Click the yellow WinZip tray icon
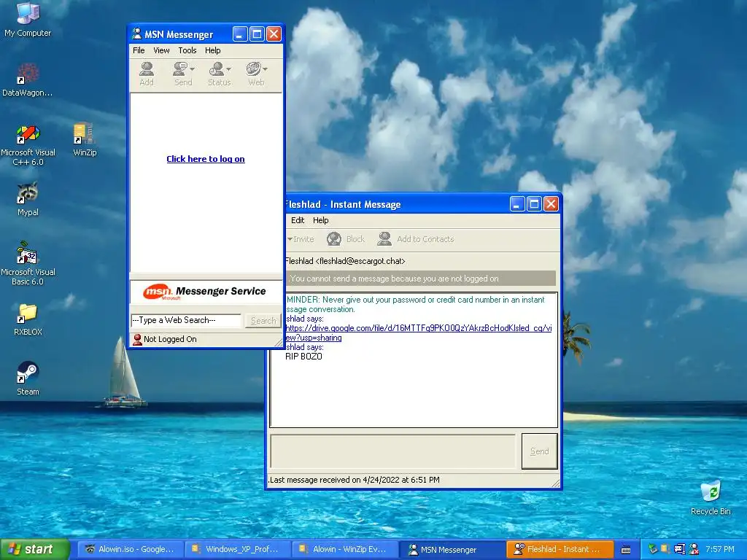The image size is (747, 560). click(x=665, y=549)
